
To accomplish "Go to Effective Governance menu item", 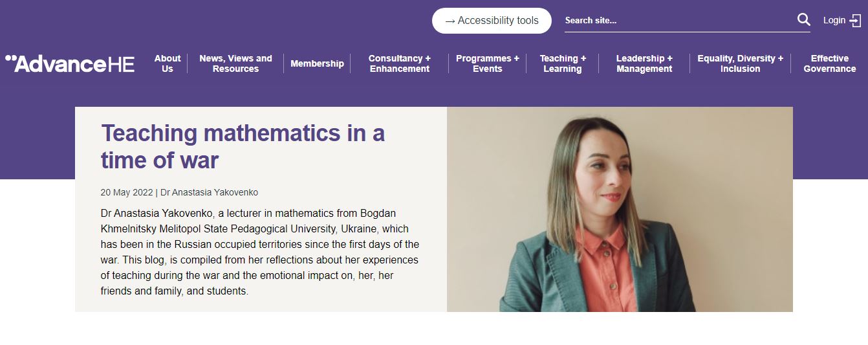I will [x=830, y=63].
